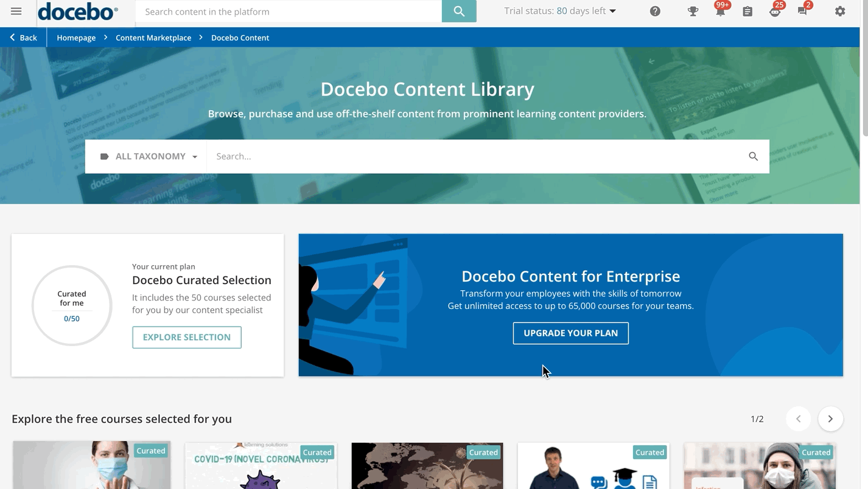Viewport: 868px width, 489px height.
Task: Click the Upgrade Your Plan button
Action: (x=570, y=333)
